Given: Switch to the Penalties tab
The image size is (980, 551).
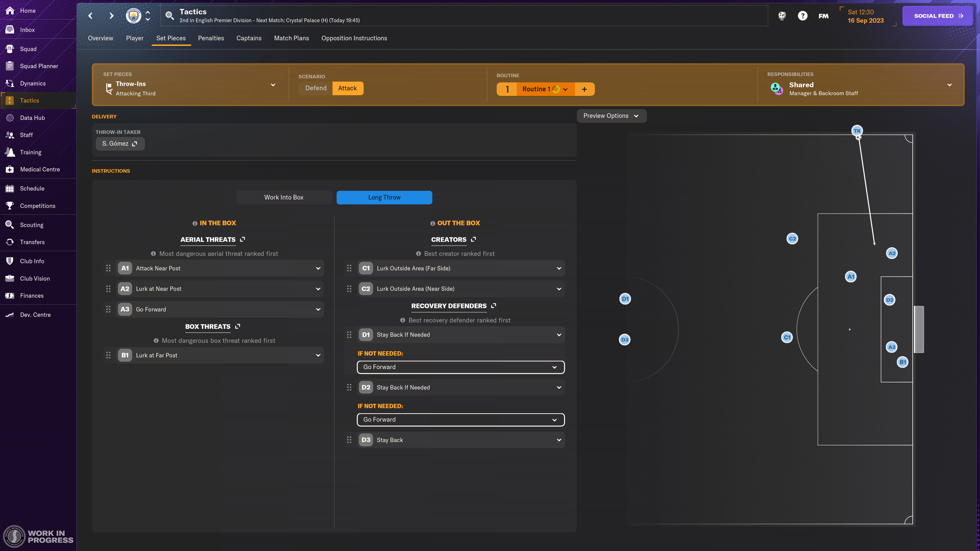Looking at the screenshot, I should click(x=211, y=38).
